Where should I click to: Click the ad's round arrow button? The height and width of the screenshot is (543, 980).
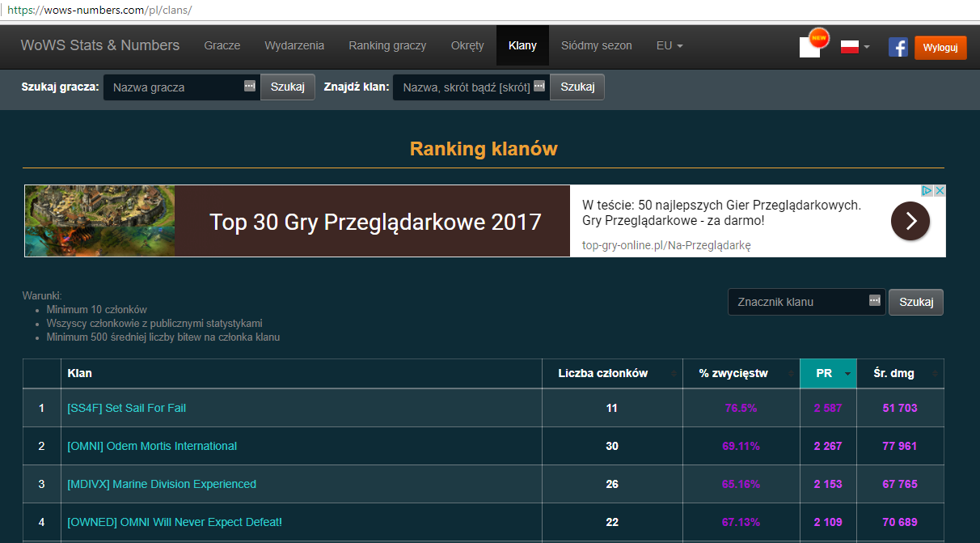click(x=910, y=221)
